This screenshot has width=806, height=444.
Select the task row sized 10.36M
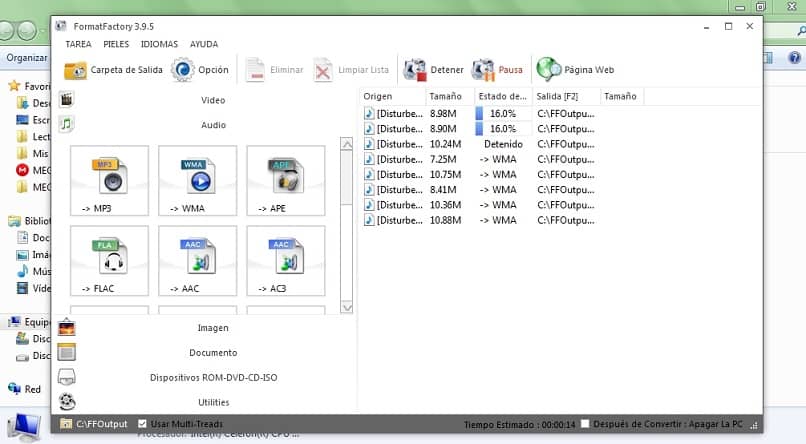[x=479, y=205]
